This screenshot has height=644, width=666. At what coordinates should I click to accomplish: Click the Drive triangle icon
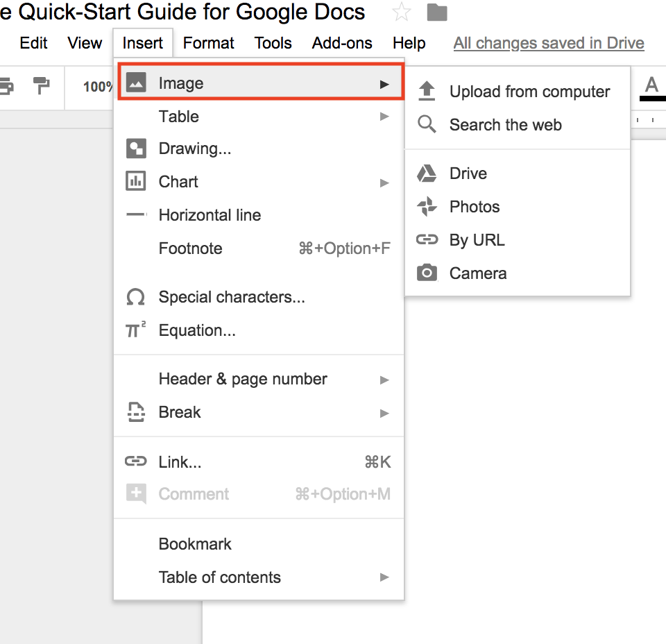coord(426,173)
